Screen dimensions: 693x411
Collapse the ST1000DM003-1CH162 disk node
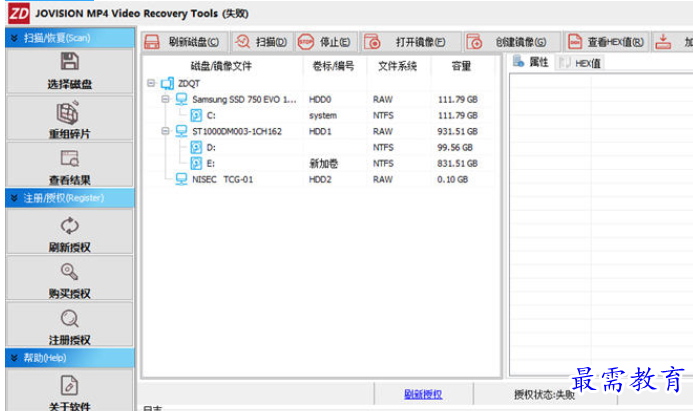tap(165, 131)
